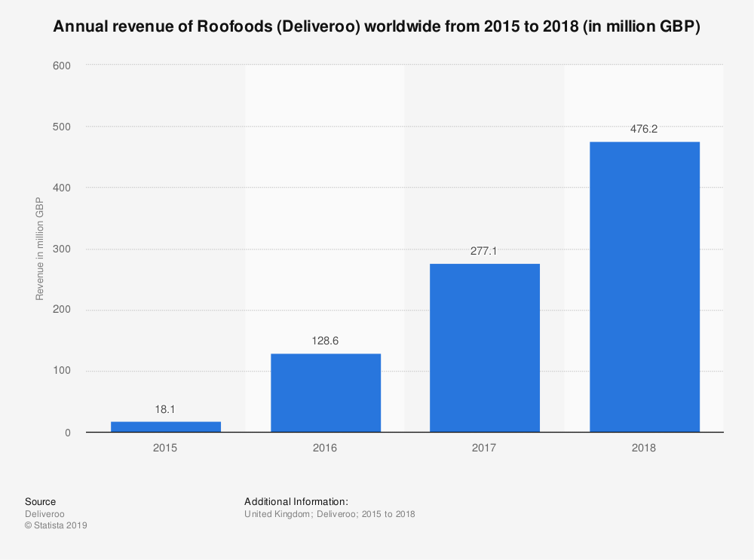Viewport: 754px width, 560px height.
Task: Click the 476.2 data label
Action: 644,129
